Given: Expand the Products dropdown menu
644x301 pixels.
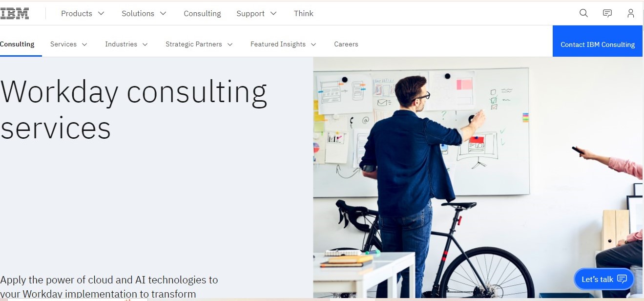Looking at the screenshot, I should click(x=83, y=14).
